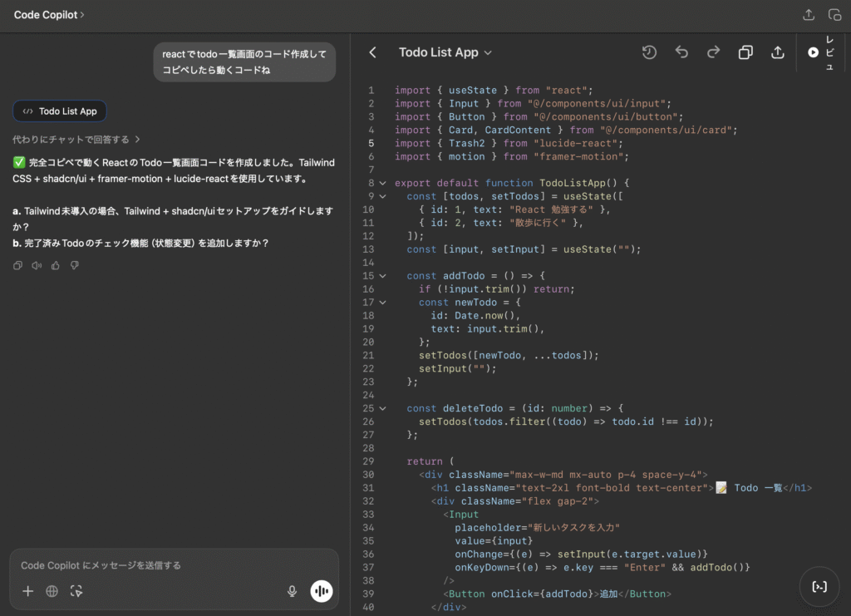The height and width of the screenshot is (616, 851).
Task: Add an attachment with the plus icon
Action: [27, 591]
